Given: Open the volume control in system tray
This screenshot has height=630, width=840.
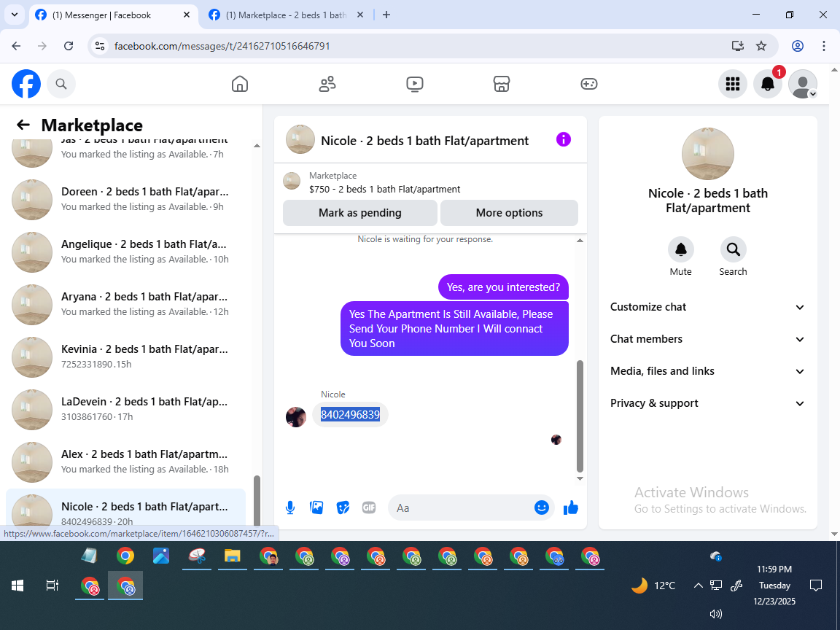Looking at the screenshot, I should (x=716, y=614).
